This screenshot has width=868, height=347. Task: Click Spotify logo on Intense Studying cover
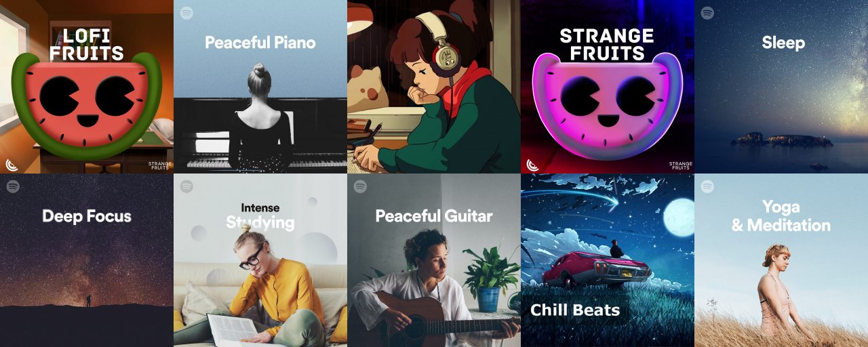click(186, 186)
